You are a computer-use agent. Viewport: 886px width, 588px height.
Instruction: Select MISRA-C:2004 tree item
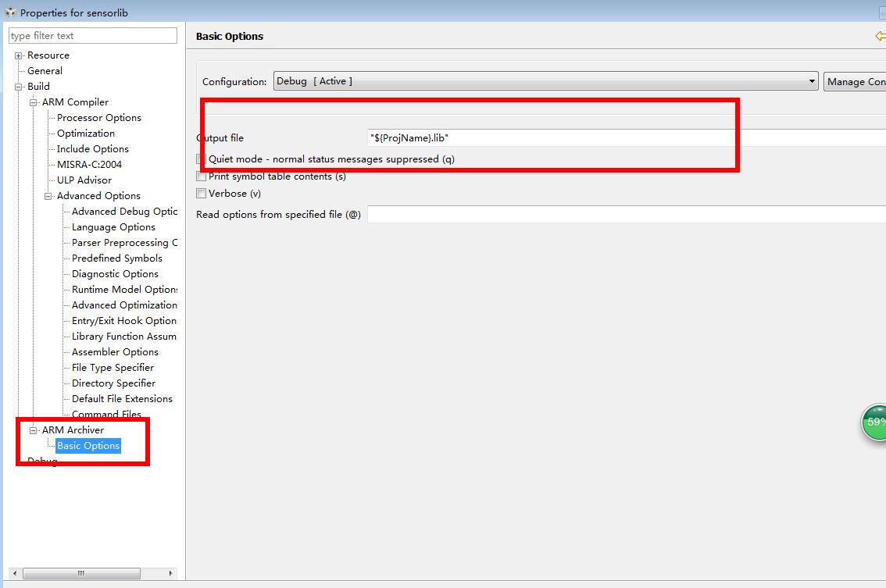(x=89, y=164)
